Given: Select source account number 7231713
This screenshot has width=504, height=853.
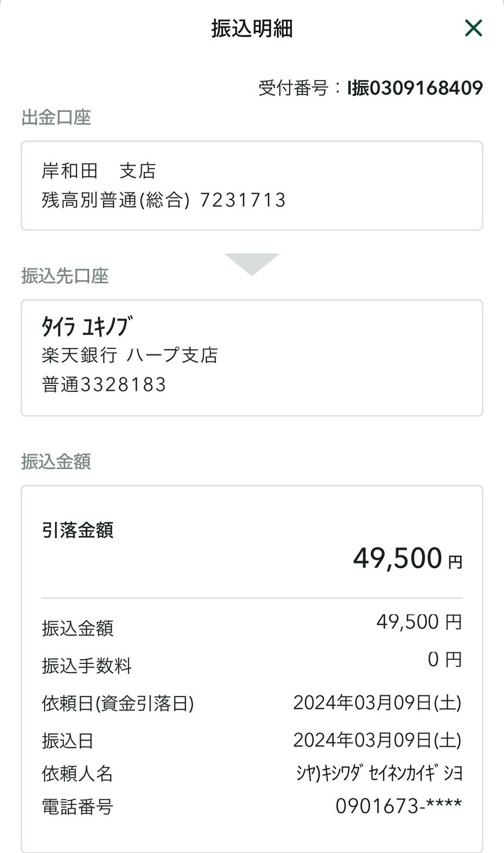Looking at the screenshot, I should 243,200.
